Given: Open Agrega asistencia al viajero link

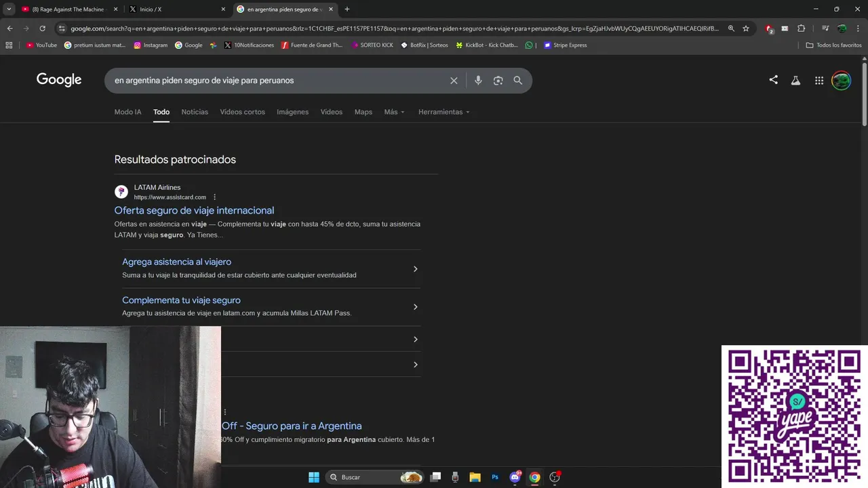Looking at the screenshot, I should pos(176,262).
